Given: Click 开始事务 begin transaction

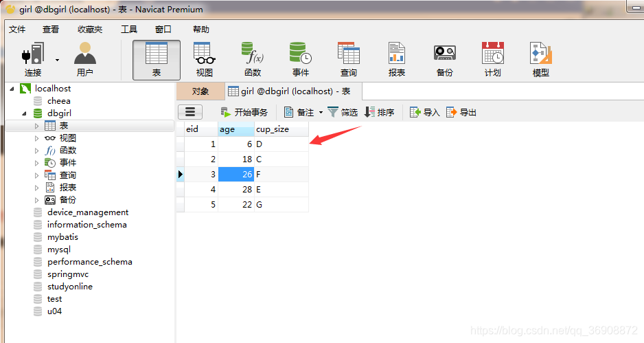Looking at the screenshot, I should pyautogui.click(x=244, y=112).
